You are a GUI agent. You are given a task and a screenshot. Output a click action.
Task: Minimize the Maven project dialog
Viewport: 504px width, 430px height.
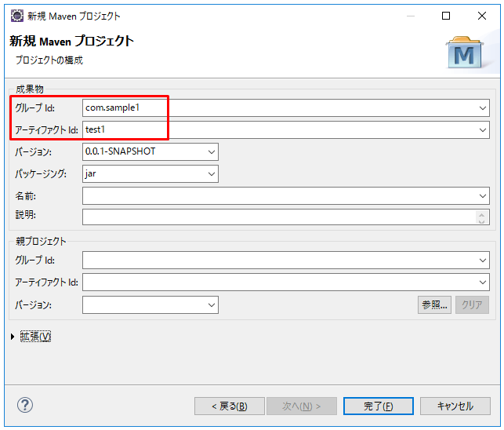411,16
